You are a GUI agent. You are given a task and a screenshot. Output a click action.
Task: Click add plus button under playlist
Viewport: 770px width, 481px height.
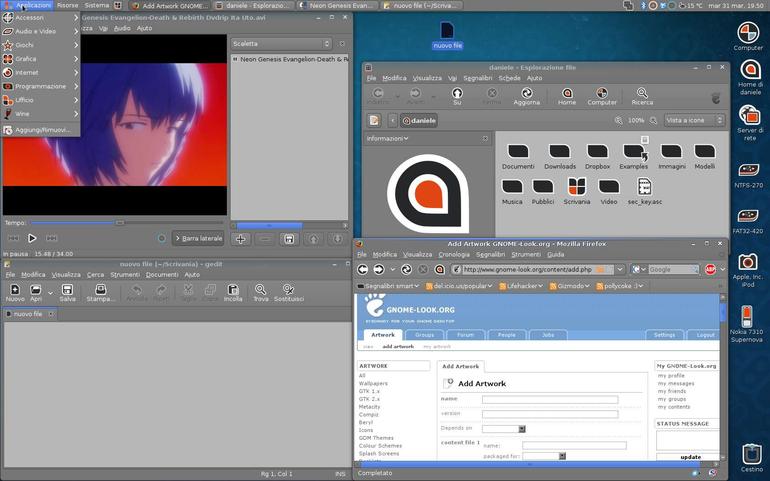(x=241, y=239)
